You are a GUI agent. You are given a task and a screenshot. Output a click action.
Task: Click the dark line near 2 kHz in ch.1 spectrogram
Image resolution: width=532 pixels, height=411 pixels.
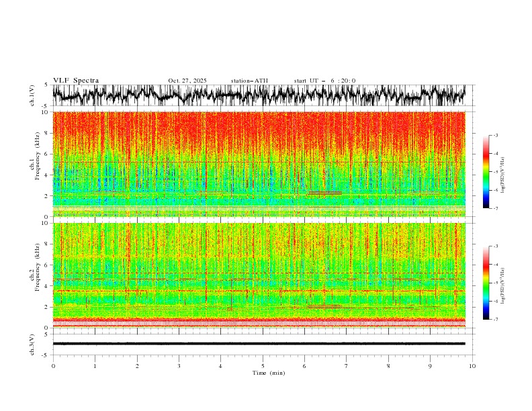tap(324, 193)
